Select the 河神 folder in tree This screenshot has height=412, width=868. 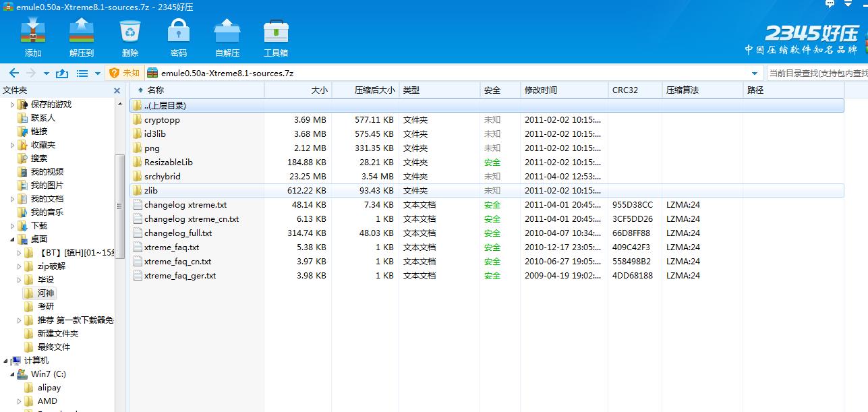[46, 293]
